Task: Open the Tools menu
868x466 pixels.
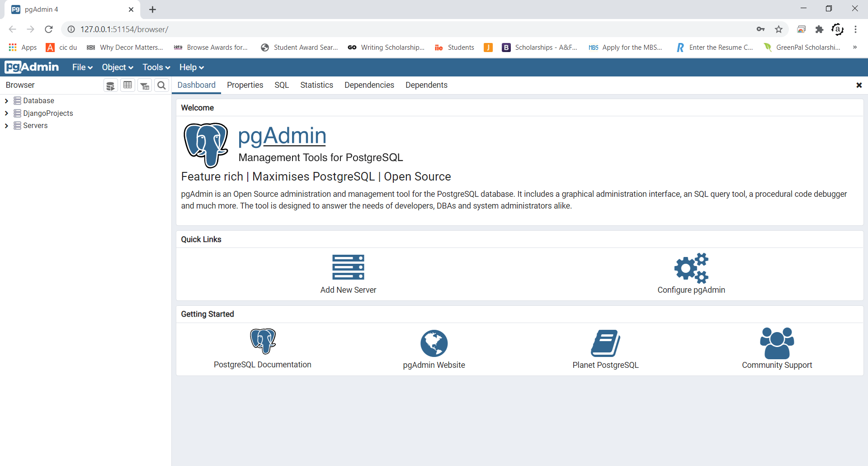Action: pyautogui.click(x=156, y=67)
